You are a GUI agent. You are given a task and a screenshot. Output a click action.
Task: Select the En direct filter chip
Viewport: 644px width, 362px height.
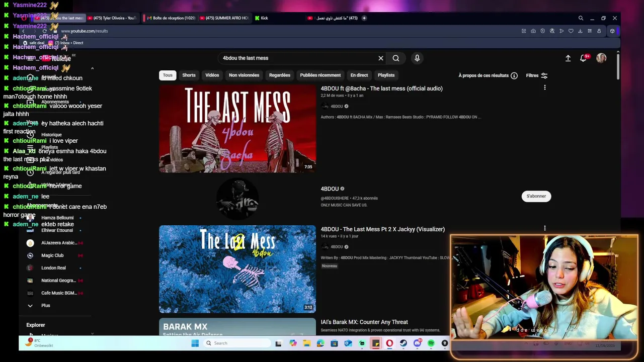tap(359, 75)
